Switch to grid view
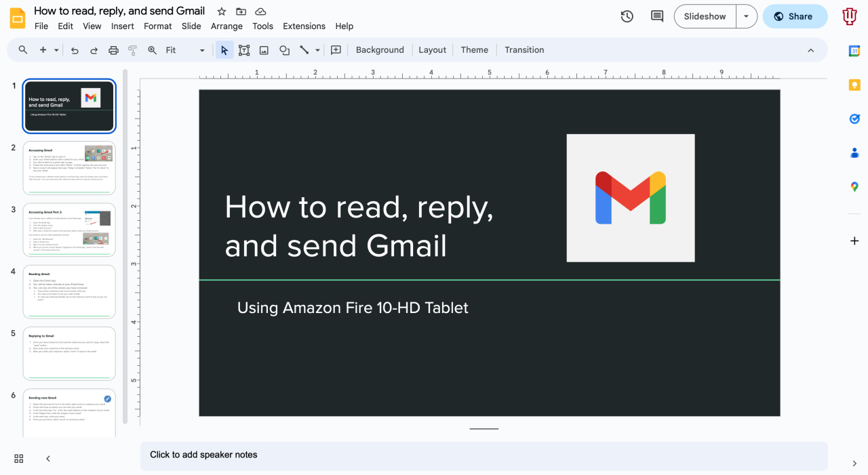The height and width of the screenshot is (475, 868). click(x=19, y=459)
